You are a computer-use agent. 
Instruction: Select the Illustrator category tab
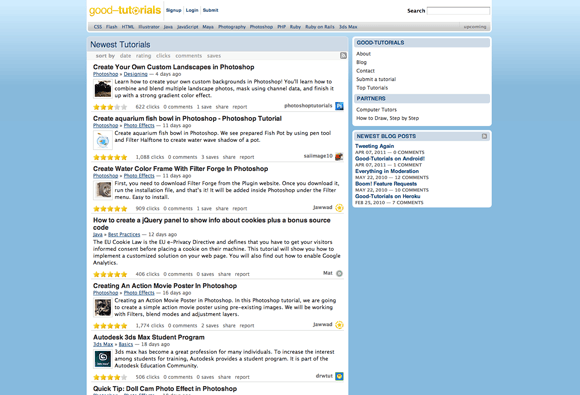149,27
